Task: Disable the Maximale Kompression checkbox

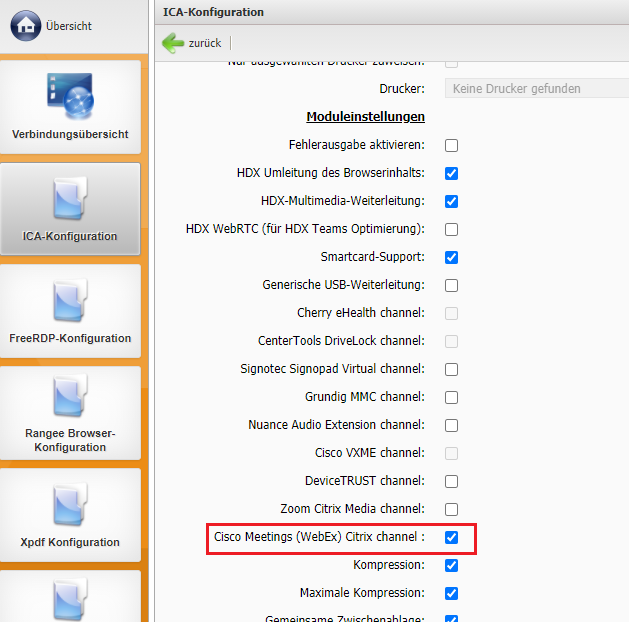Action: (451, 593)
